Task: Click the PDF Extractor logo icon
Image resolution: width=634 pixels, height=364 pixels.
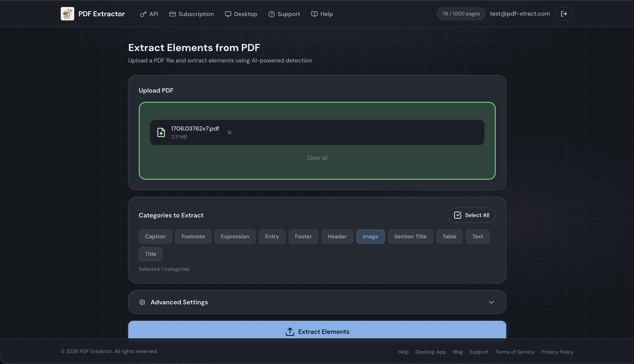Action: 67,14
